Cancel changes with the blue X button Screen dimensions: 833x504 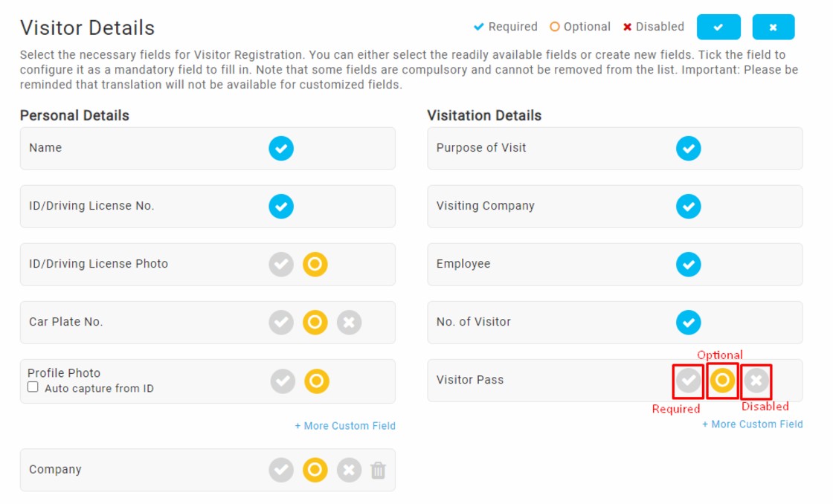click(773, 27)
